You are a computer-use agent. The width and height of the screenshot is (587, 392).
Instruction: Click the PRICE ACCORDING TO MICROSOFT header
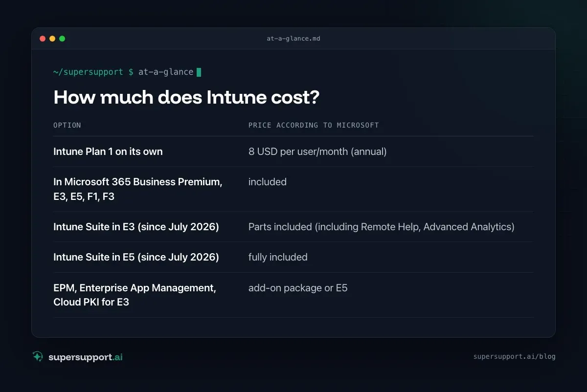tap(314, 125)
